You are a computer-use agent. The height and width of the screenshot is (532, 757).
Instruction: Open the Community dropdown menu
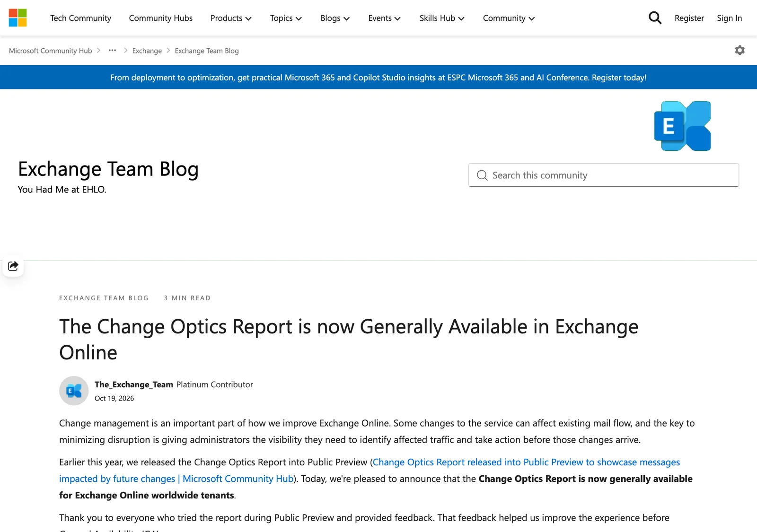tap(509, 18)
